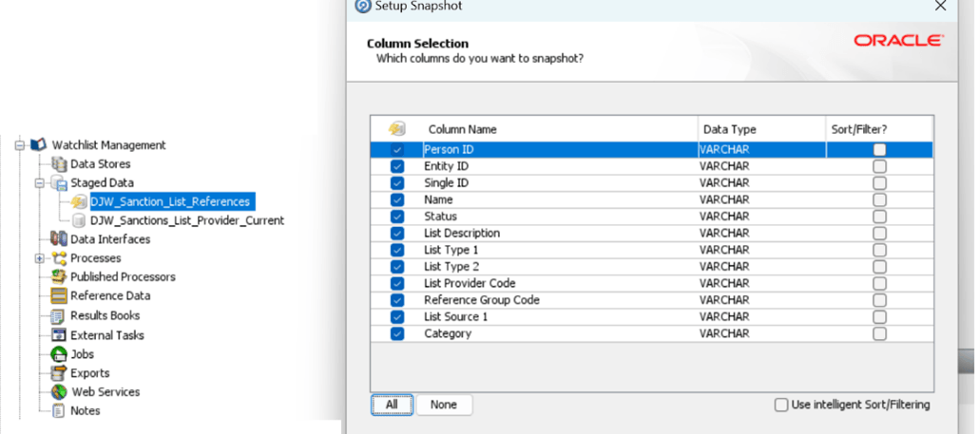Click the Data Type column header
The image size is (980, 434).
pyautogui.click(x=728, y=129)
